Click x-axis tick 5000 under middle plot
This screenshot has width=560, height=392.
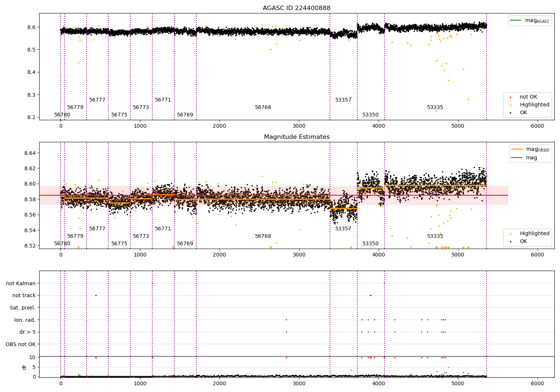(458, 255)
